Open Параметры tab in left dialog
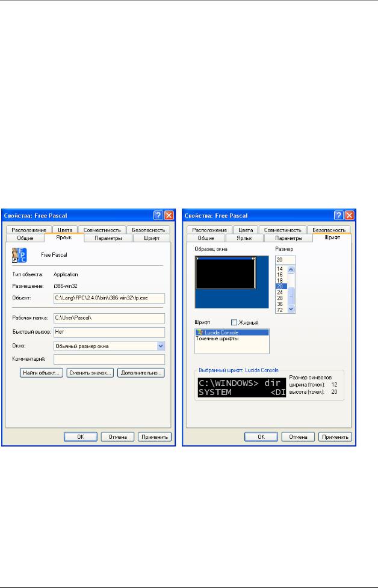 point(108,238)
